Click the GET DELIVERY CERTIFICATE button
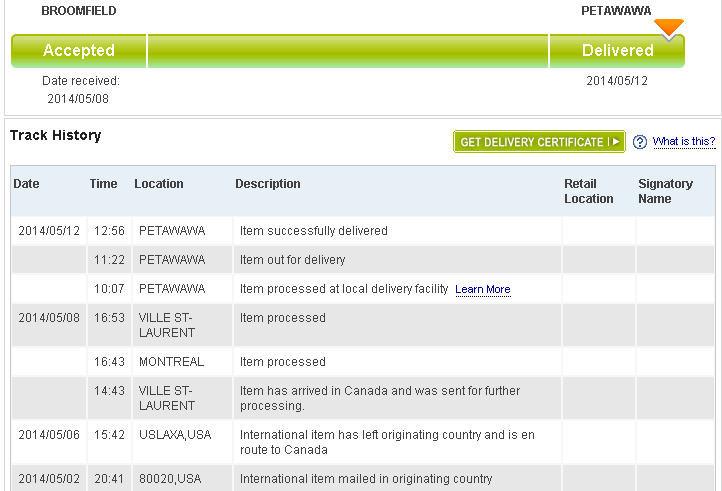The width and height of the screenshot is (722, 491). tap(539, 142)
